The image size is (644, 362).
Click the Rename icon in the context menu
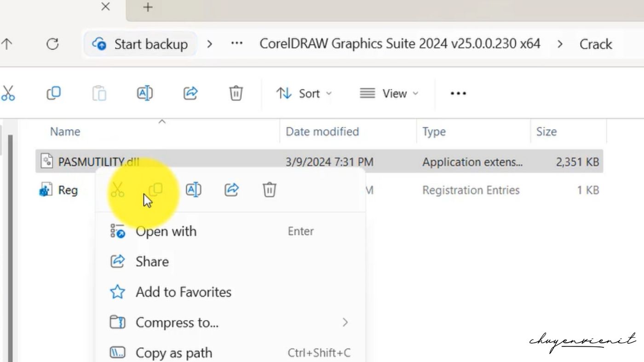[193, 190]
